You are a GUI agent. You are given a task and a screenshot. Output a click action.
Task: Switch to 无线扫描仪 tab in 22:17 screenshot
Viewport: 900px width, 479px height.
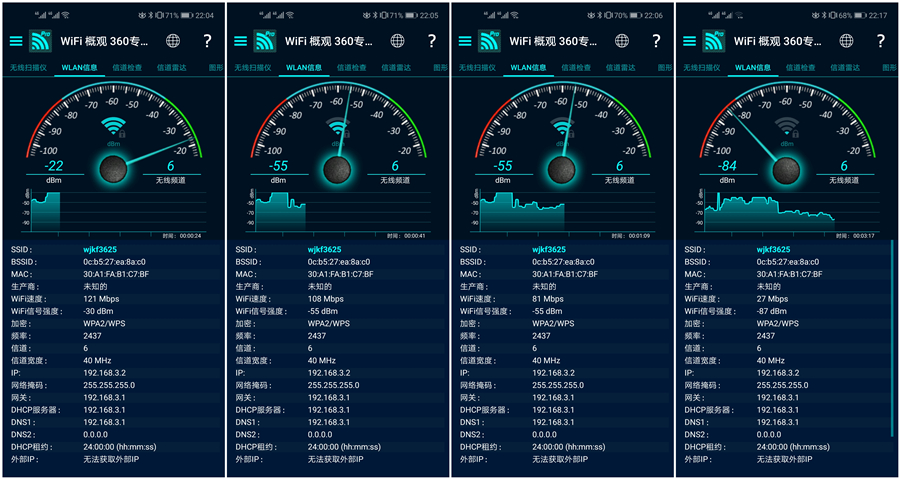[x=702, y=68]
